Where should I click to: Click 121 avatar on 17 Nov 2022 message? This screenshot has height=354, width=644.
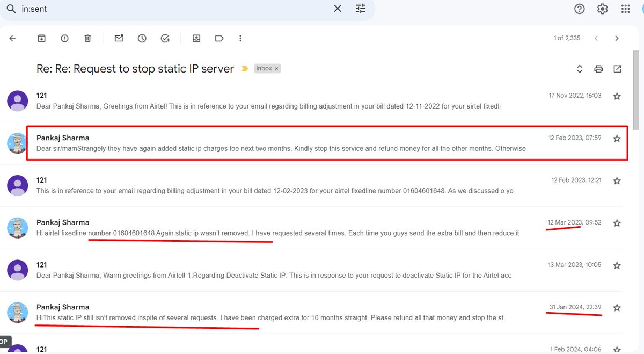coord(18,101)
